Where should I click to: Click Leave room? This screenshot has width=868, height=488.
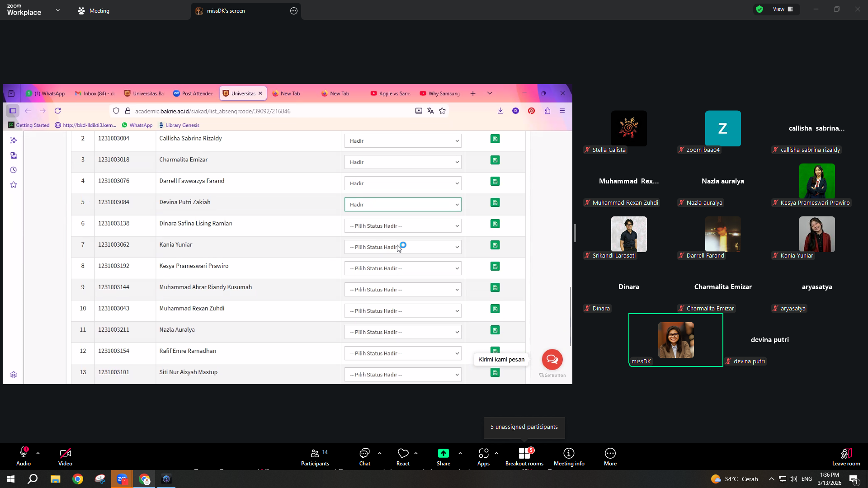click(x=846, y=456)
